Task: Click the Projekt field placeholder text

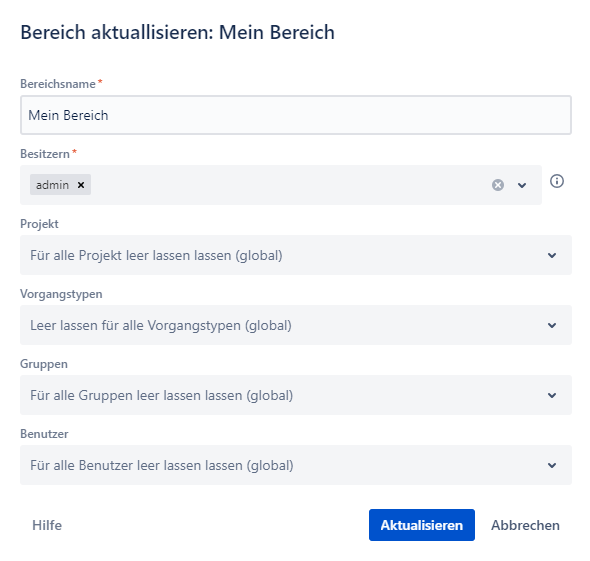Action: tap(156, 255)
